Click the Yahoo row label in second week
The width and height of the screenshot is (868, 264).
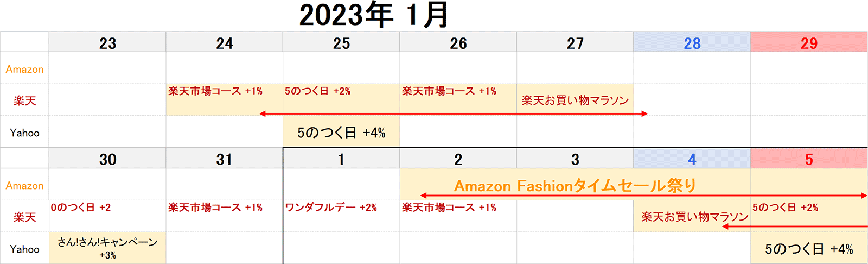[24, 249]
